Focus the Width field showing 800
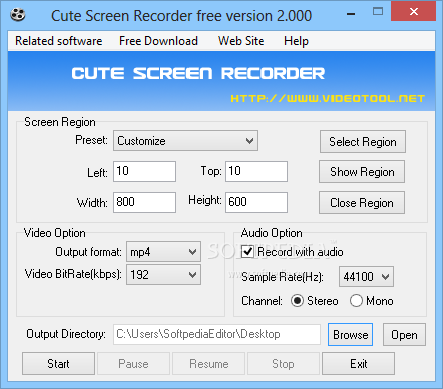Screen dimensions: 443x389 click(144, 202)
